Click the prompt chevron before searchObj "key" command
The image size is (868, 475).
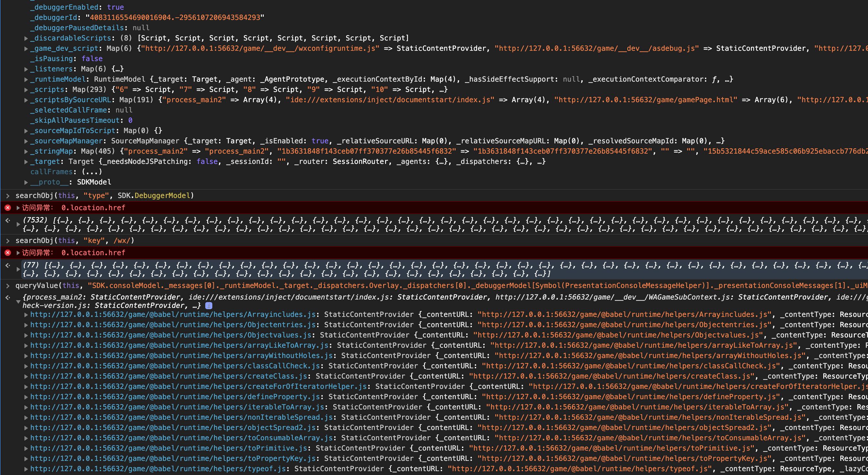pos(8,241)
